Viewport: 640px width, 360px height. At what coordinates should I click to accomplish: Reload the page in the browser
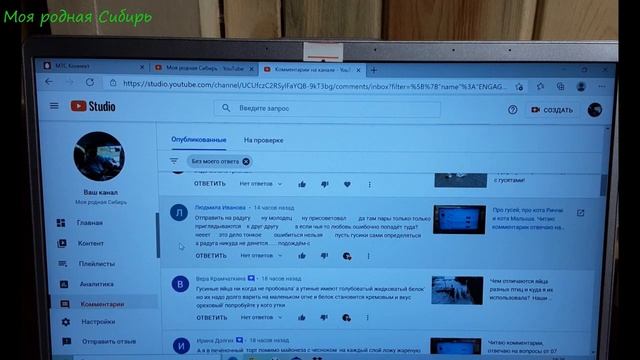tap(90, 82)
